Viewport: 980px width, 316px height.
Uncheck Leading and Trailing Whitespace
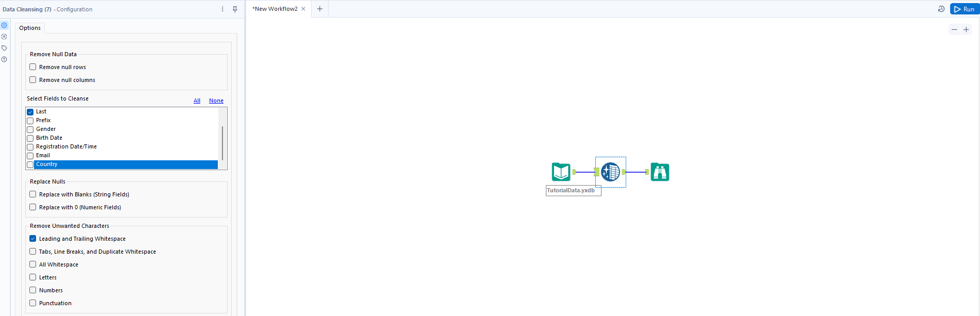tap(33, 239)
